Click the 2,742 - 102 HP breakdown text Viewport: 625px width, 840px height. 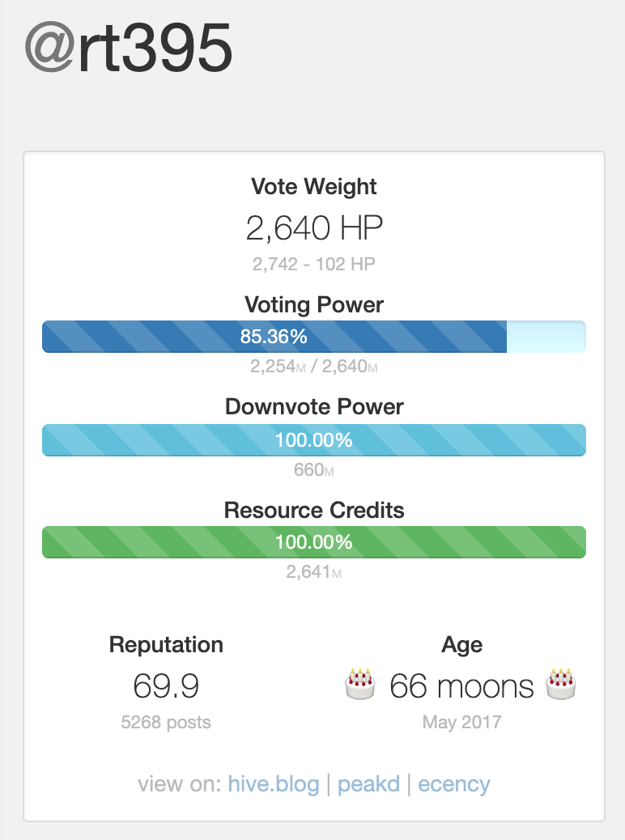(314, 264)
